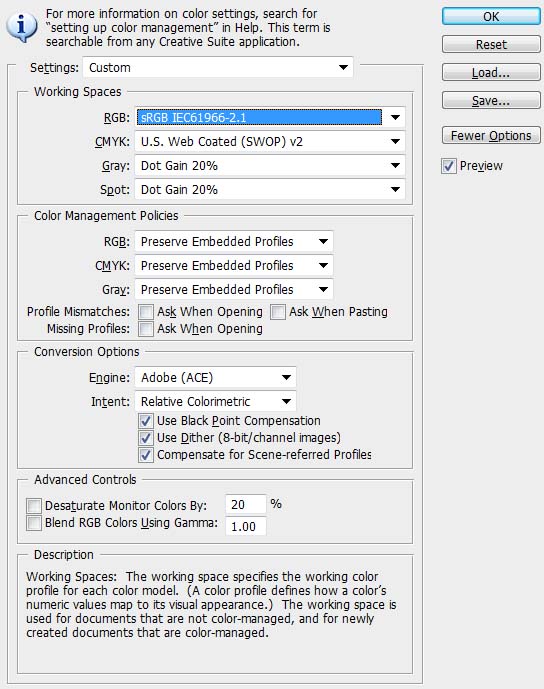The width and height of the screenshot is (544, 689).
Task: Open the RGB color management policy dropdown
Action: [234, 242]
